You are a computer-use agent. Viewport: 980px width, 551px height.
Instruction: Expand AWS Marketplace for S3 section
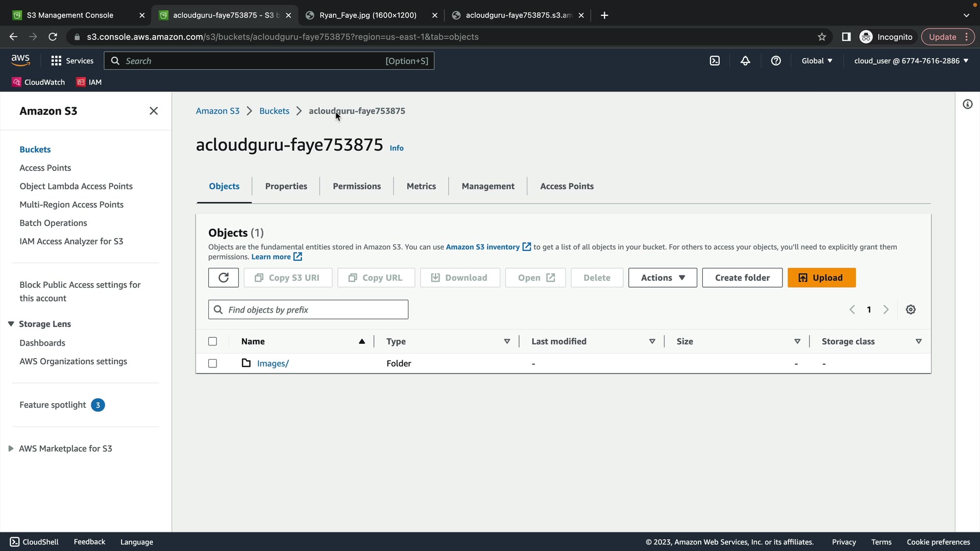click(x=11, y=448)
